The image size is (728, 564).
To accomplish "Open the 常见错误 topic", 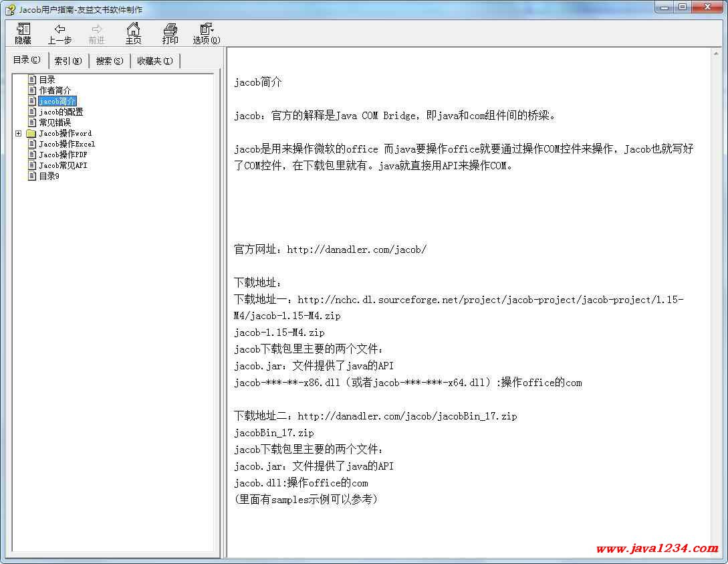I will point(55,122).
